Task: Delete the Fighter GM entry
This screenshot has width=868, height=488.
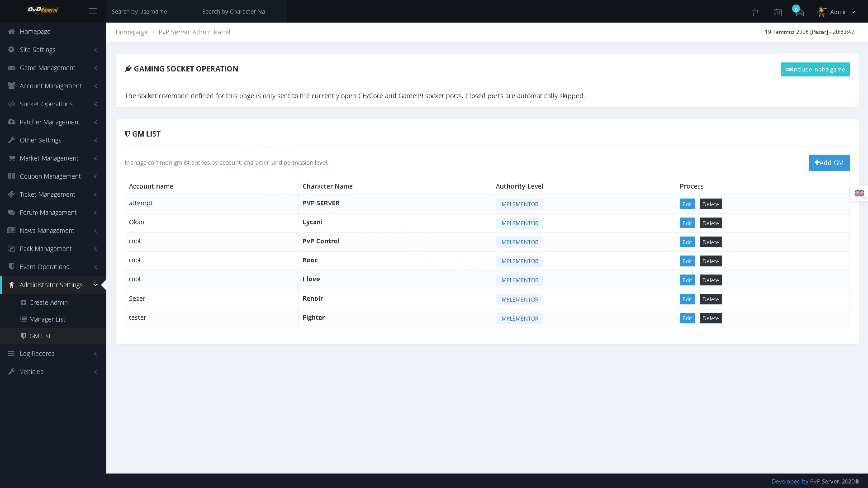Action: (711, 318)
